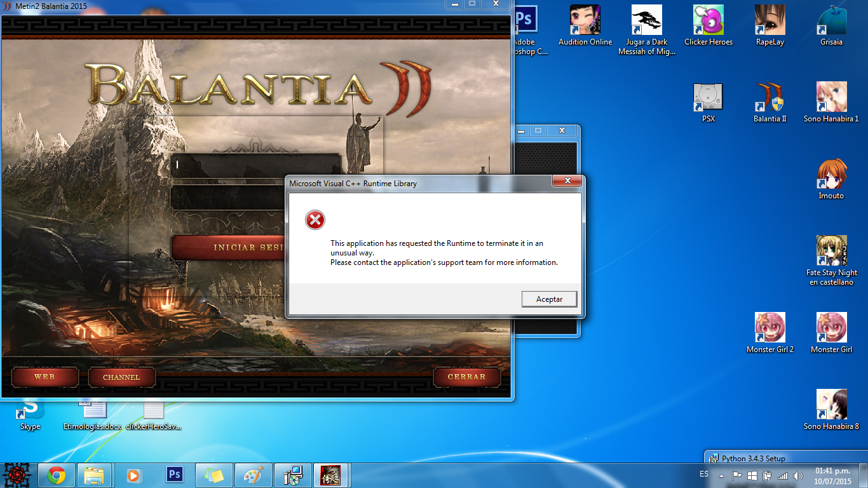Select the Sono Hanabira 1 desktop shortcut

pyautogui.click(x=831, y=103)
